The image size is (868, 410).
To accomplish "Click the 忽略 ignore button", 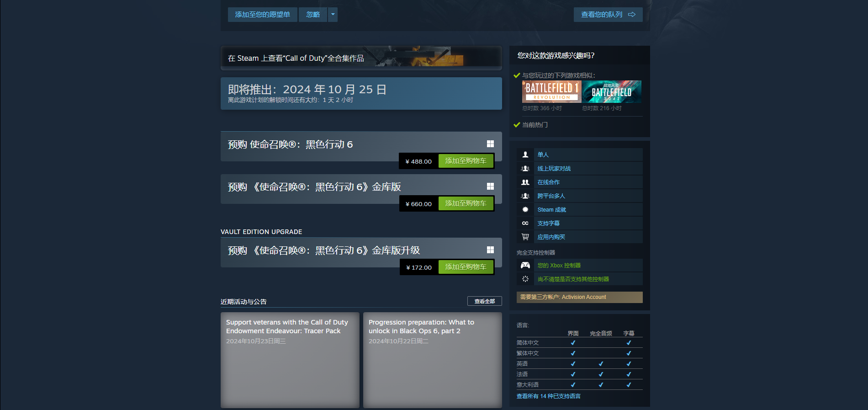I will pyautogui.click(x=313, y=15).
